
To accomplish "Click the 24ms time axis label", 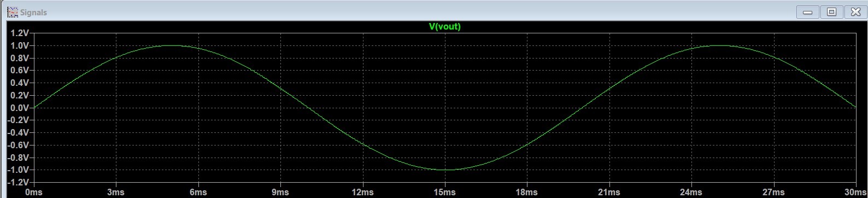I will (691, 193).
